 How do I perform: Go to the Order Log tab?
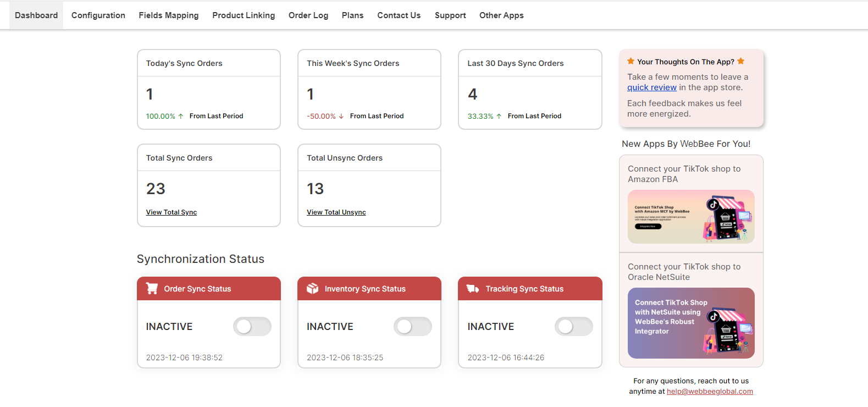(308, 15)
